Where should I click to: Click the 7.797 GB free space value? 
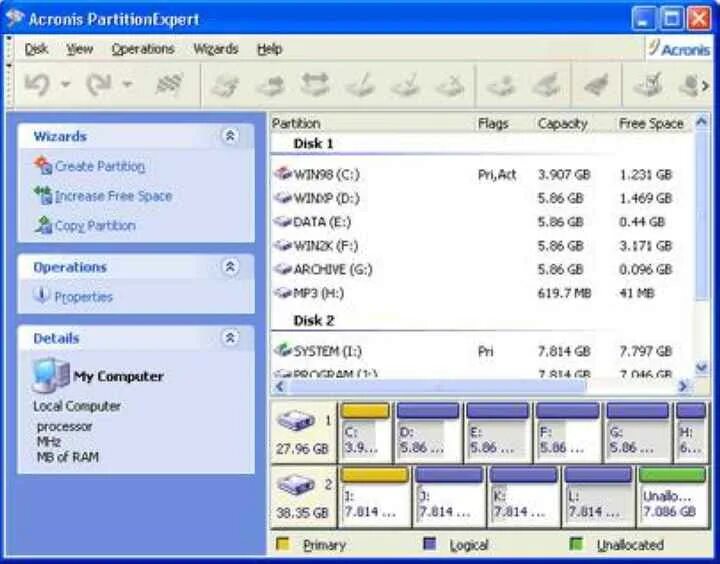[x=646, y=351]
